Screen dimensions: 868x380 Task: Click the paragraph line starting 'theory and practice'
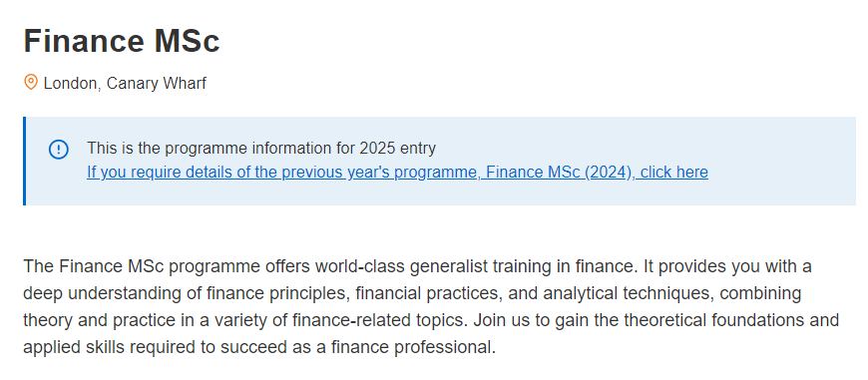[x=431, y=321]
